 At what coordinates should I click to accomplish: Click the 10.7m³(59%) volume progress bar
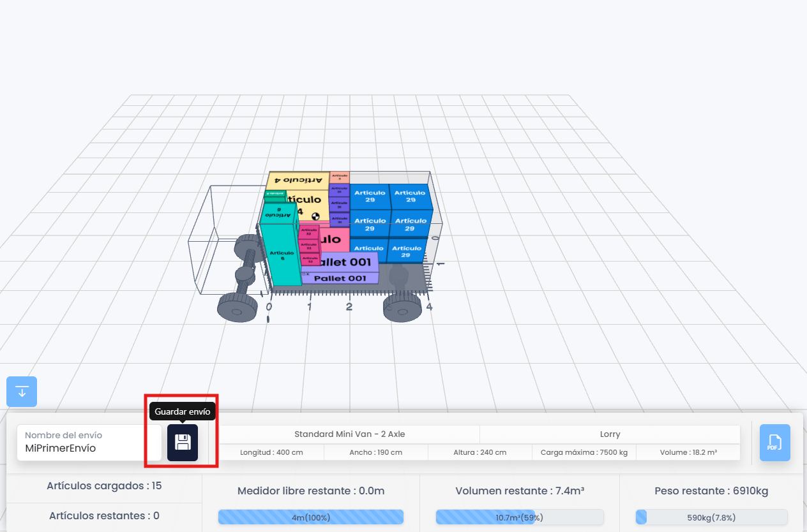520,517
